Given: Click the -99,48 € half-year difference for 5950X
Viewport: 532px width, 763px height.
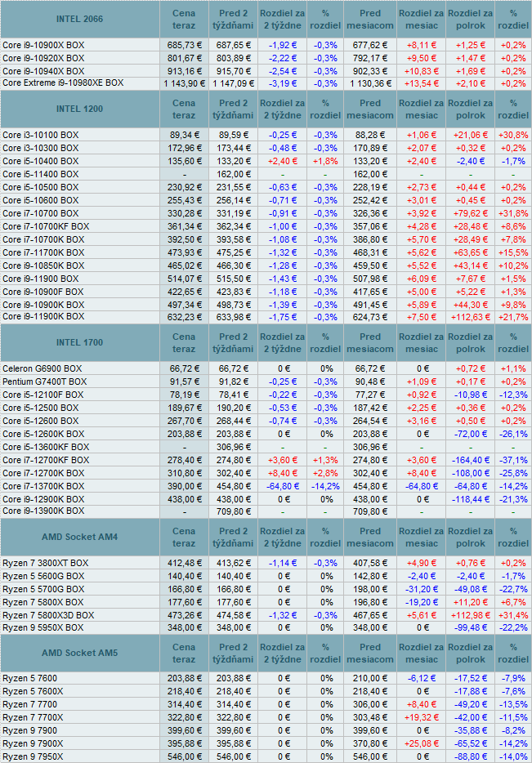Looking at the screenshot, I should tap(470, 628).
